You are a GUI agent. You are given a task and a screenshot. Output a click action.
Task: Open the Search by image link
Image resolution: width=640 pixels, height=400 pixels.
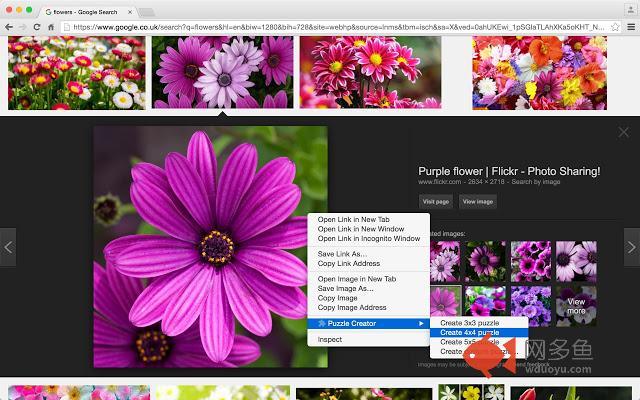pyautogui.click(x=536, y=182)
